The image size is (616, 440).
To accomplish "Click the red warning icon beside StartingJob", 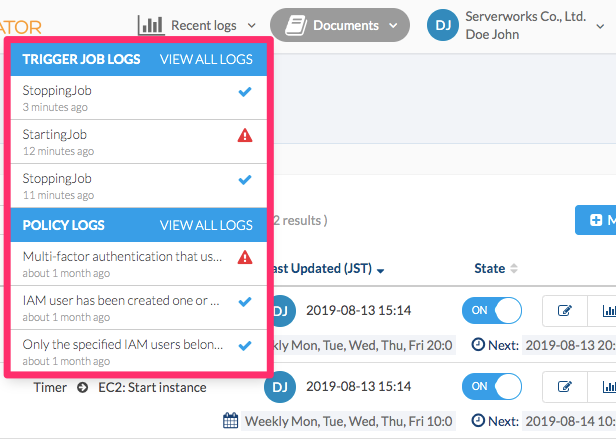I will pyautogui.click(x=245, y=135).
